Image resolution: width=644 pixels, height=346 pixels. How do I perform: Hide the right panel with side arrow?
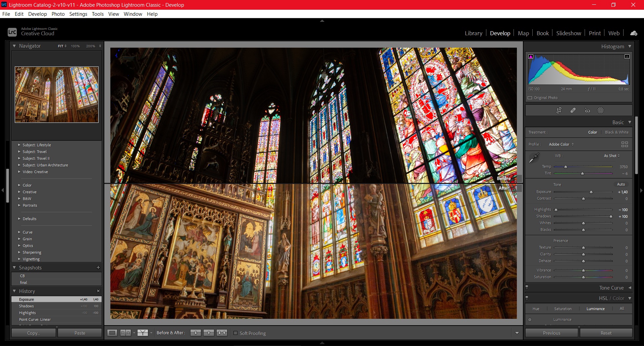pyautogui.click(x=641, y=190)
